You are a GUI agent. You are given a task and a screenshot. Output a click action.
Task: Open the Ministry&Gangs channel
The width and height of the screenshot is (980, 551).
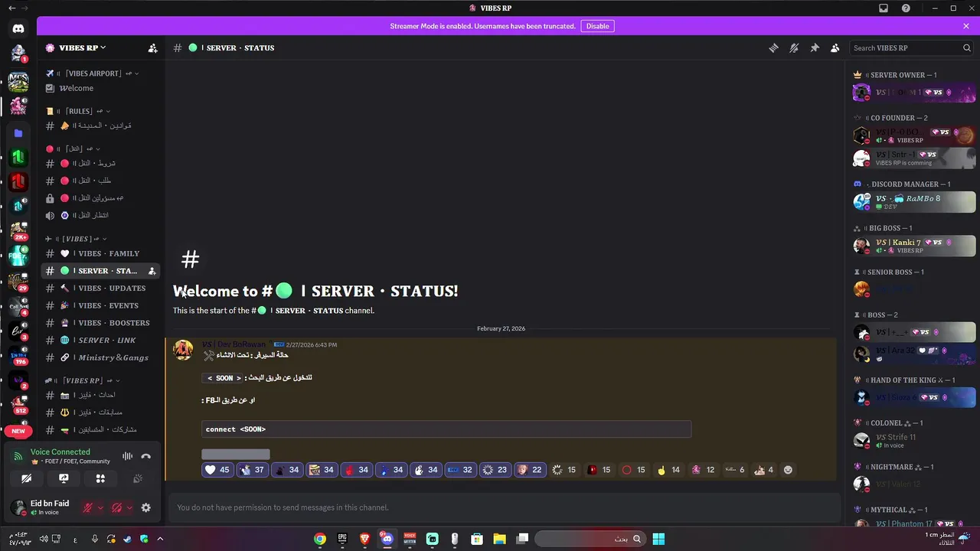point(100,357)
